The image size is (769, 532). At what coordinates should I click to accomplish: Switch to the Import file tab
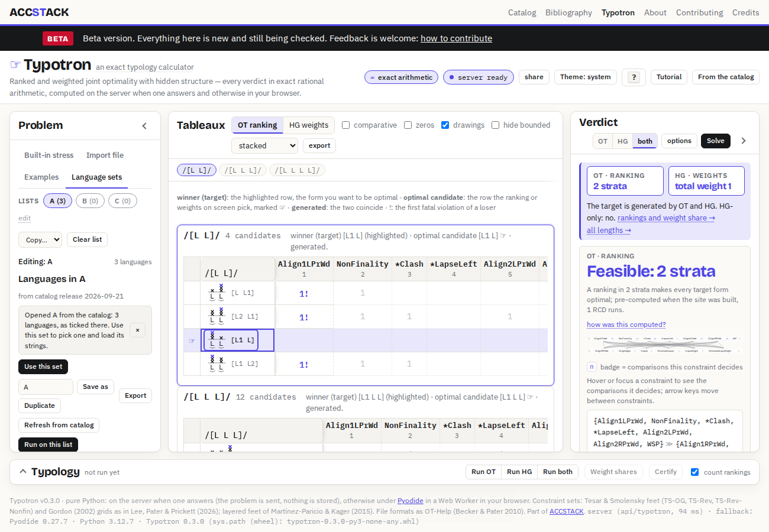[105, 155]
